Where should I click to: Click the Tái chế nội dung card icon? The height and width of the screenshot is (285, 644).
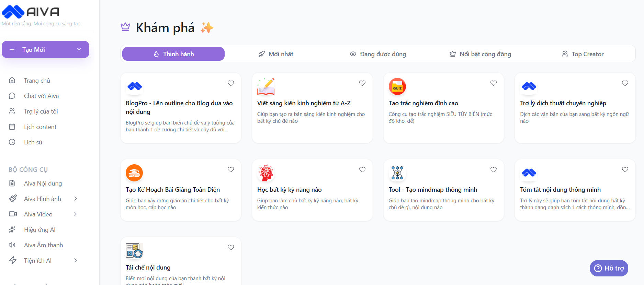click(x=134, y=251)
